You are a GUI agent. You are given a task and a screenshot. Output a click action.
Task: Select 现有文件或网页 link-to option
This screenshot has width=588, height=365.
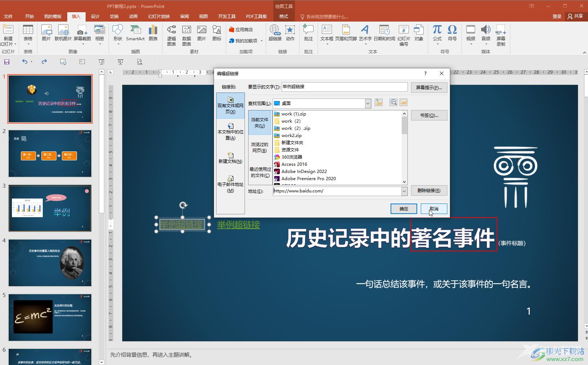pos(231,106)
